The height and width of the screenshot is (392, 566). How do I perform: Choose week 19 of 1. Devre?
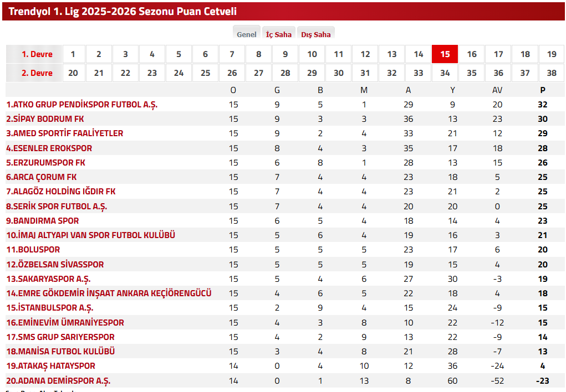pos(551,54)
